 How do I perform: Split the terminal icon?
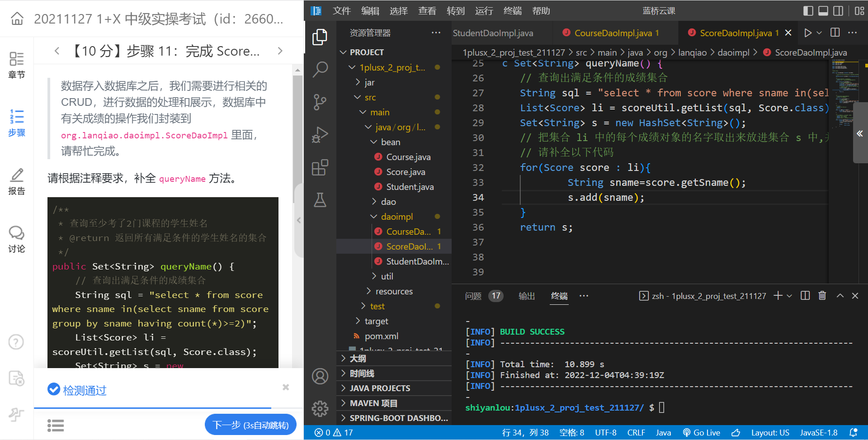click(x=805, y=296)
